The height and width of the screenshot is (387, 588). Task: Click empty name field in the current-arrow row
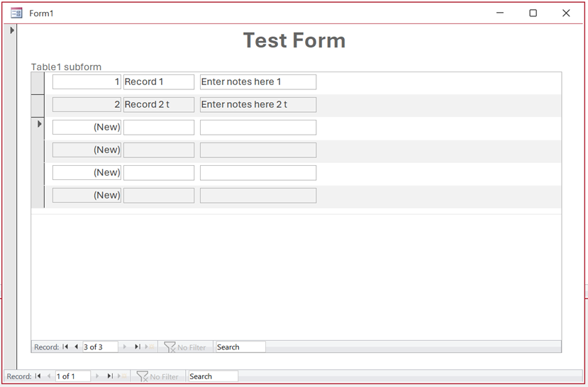coord(159,128)
